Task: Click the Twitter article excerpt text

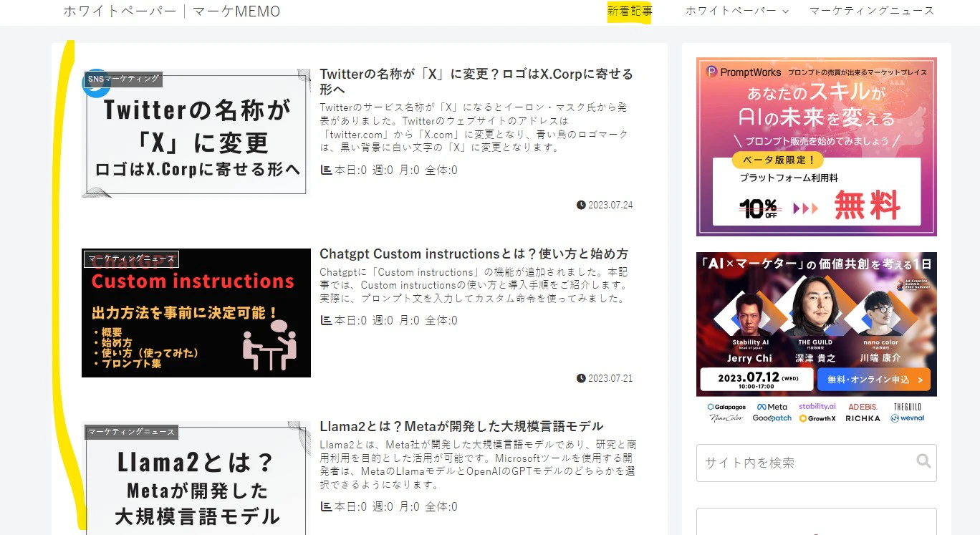Action: pyautogui.click(x=474, y=127)
